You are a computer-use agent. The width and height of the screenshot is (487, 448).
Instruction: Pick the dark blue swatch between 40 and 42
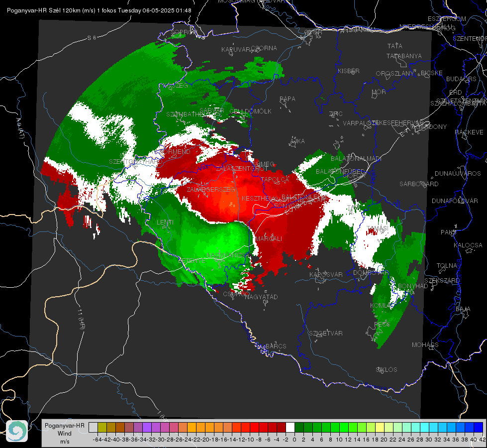pos(478,427)
